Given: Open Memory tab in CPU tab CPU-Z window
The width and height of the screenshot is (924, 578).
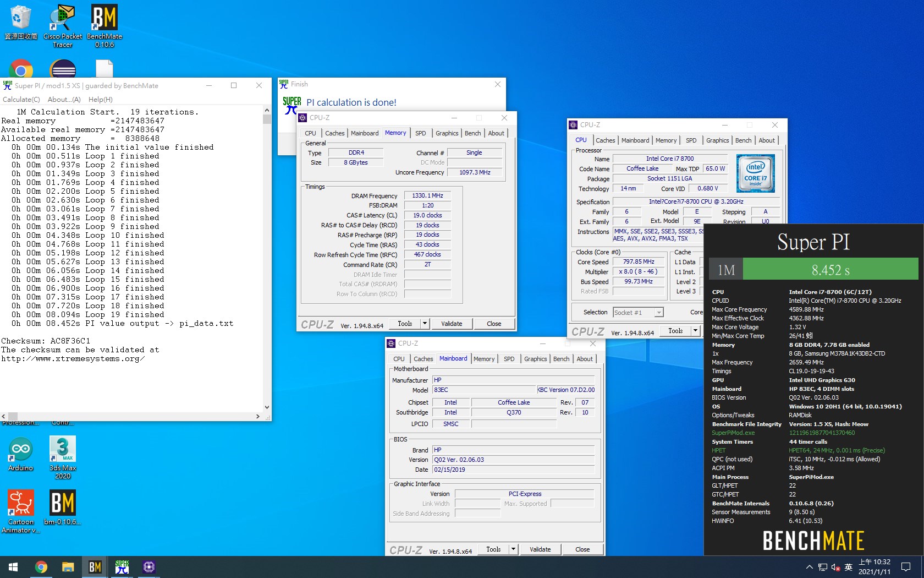Looking at the screenshot, I should click(666, 140).
